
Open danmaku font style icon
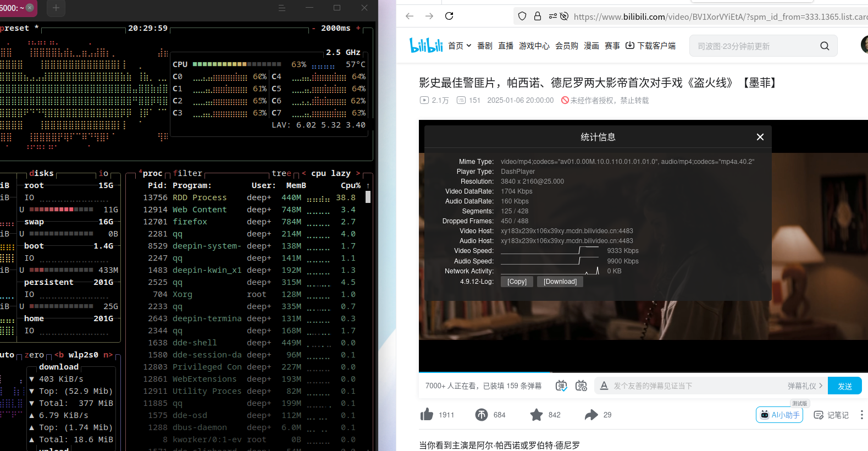604,386
